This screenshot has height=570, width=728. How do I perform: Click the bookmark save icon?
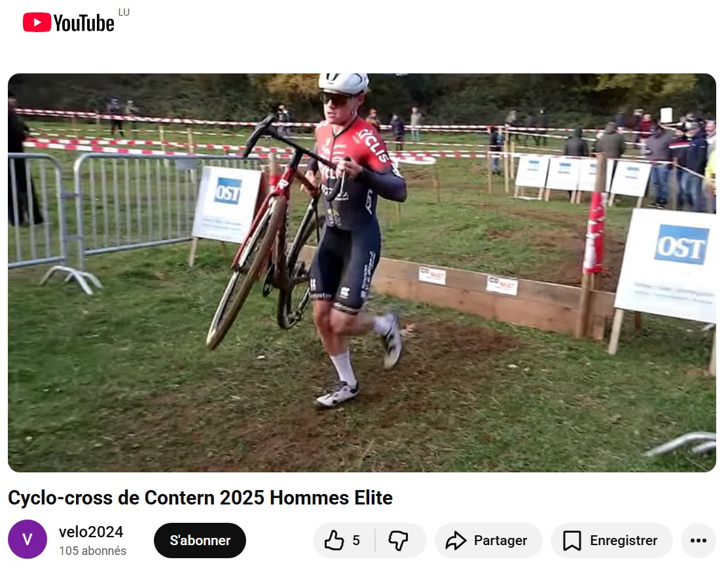click(572, 541)
